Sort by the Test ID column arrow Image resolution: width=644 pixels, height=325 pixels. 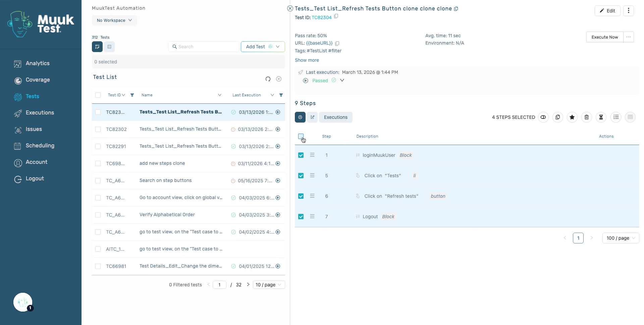(x=123, y=95)
